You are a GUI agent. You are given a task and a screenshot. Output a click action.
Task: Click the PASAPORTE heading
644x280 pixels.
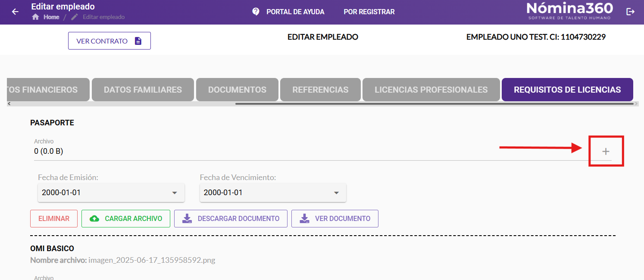pyautogui.click(x=52, y=123)
